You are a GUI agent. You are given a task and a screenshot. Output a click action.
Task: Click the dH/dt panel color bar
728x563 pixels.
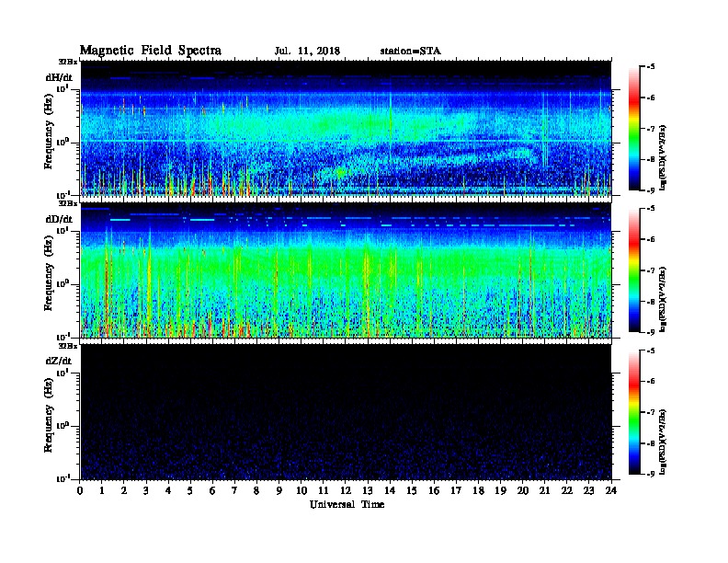pyautogui.click(x=634, y=129)
